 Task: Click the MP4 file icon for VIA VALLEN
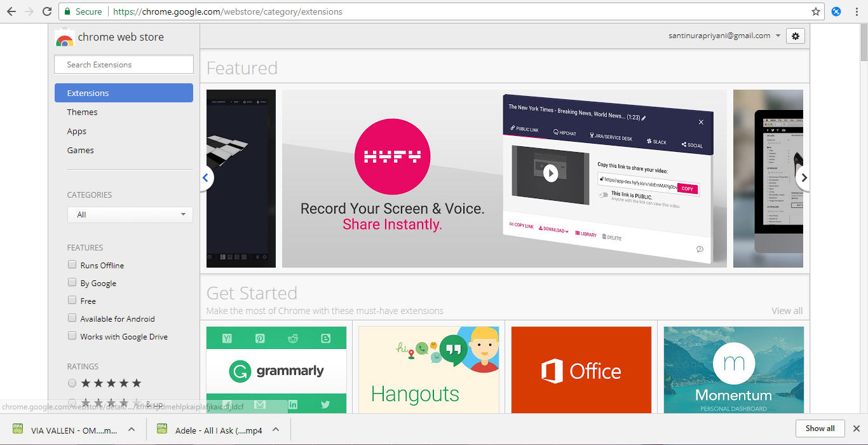coord(18,428)
